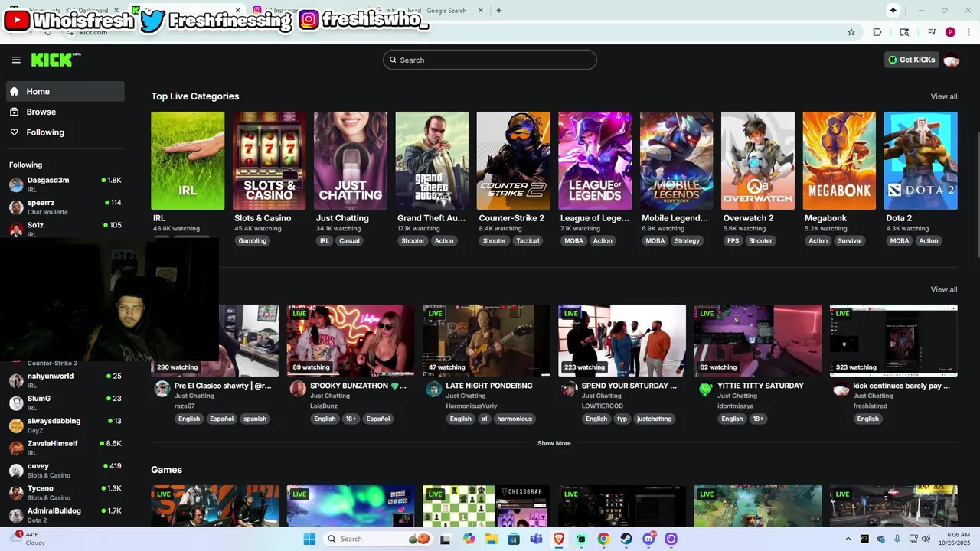This screenshot has height=551, width=980.
Task: View all Top Live Categories
Action: 944,96
